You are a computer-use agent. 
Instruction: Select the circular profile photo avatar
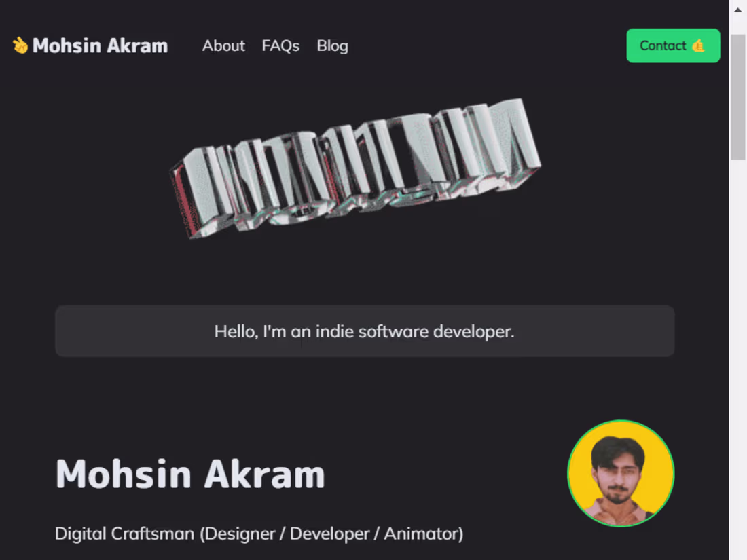tap(620, 473)
